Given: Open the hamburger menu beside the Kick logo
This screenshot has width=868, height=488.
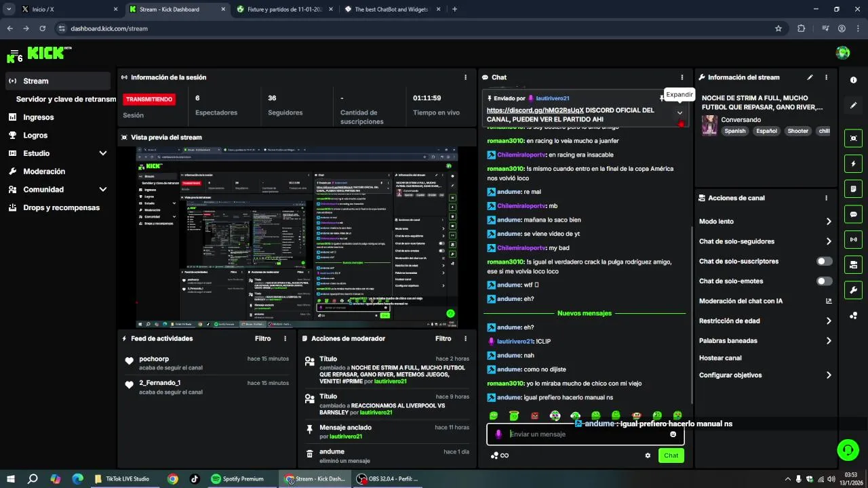Looking at the screenshot, I should pos(14,52).
